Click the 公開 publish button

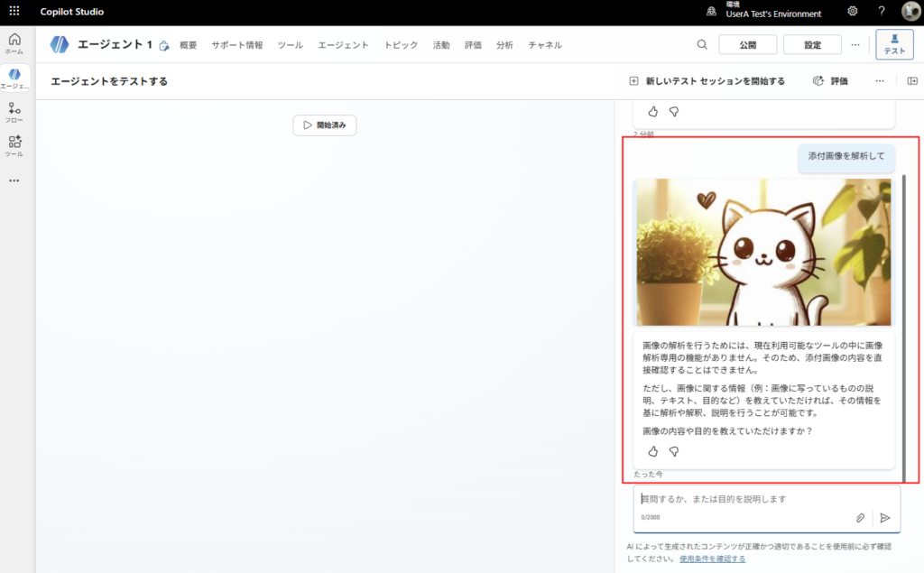pyautogui.click(x=747, y=43)
